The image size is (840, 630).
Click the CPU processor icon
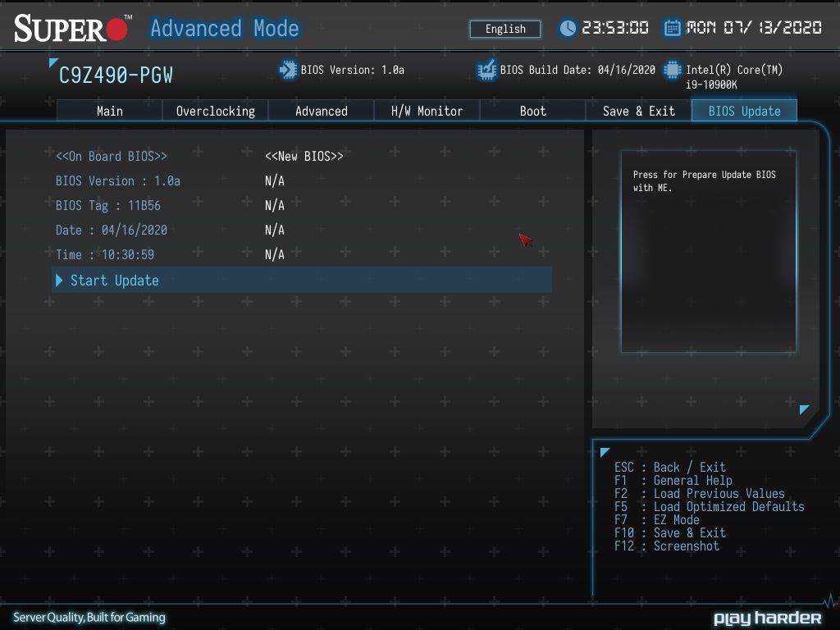673,71
